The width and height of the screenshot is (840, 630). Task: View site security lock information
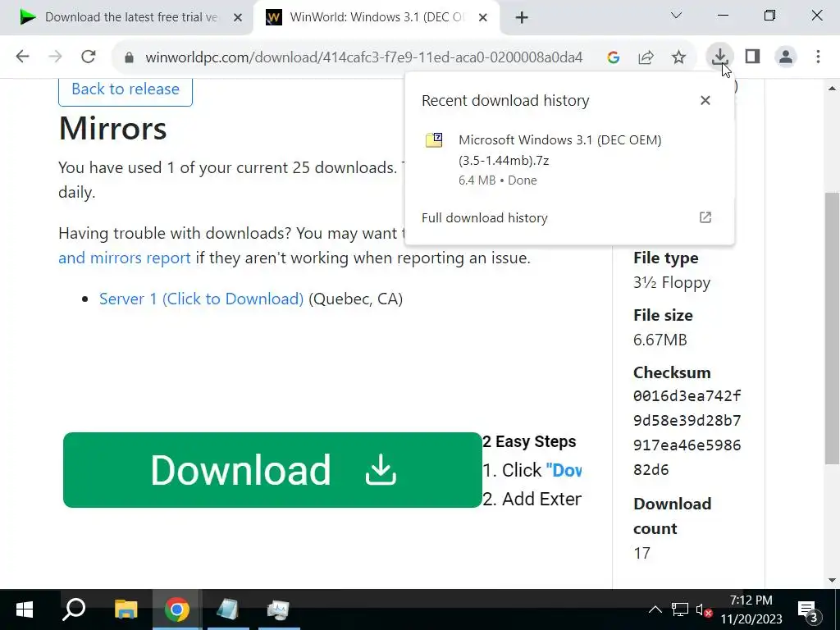click(129, 57)
